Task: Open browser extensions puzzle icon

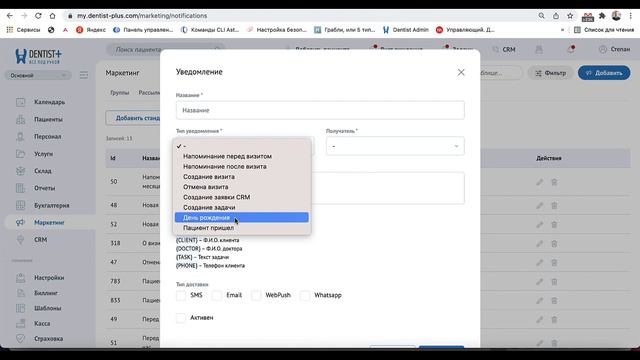Action: pos(602,16)
